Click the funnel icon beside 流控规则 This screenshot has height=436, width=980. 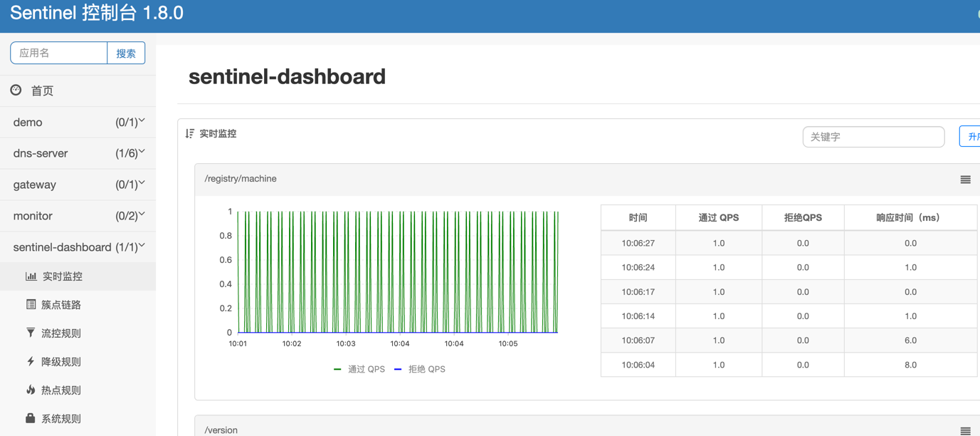coord(31,333)
